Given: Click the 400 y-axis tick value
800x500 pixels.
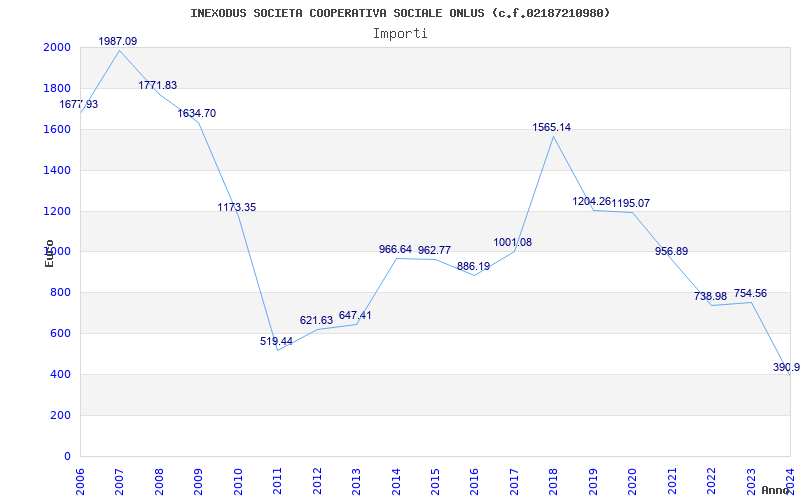Looking at the screenshot, I should [61, 374].
